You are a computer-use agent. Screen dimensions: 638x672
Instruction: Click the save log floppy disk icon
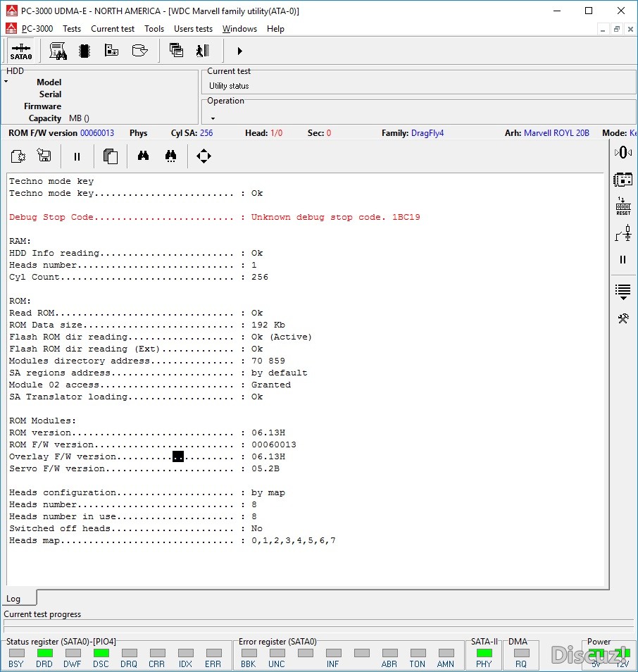(44, 156)
